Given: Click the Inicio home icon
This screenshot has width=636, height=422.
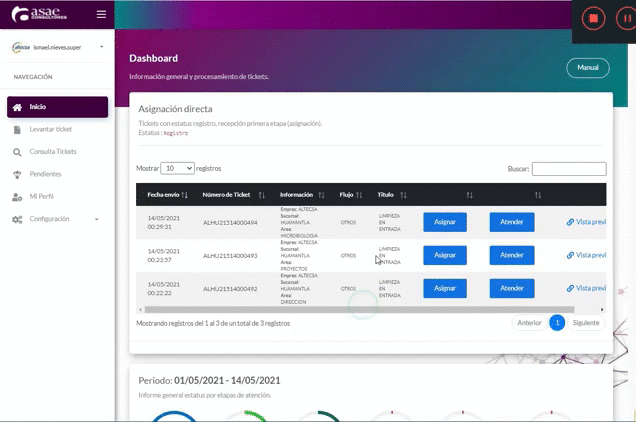Looking at the screenshot, I should point(17,107).
